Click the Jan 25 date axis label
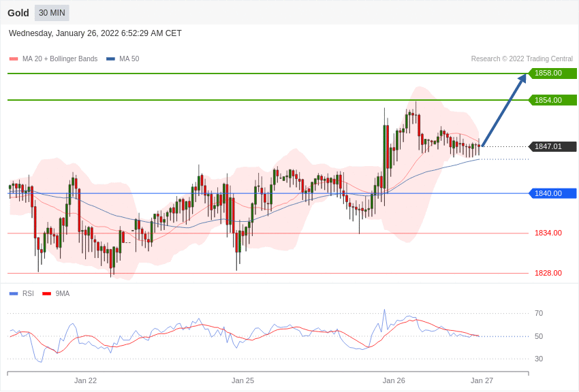The height and width of the screenshot is (392, 579). pos(242,380)
